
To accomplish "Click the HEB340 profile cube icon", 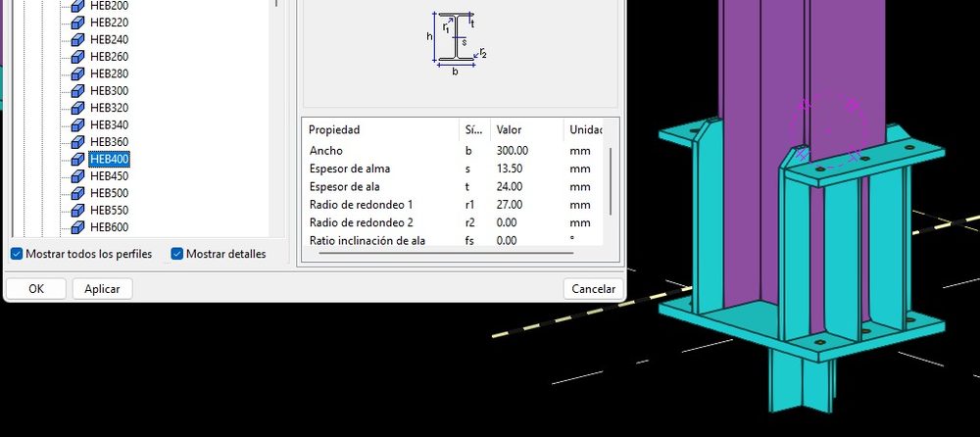I will [77, 124].
